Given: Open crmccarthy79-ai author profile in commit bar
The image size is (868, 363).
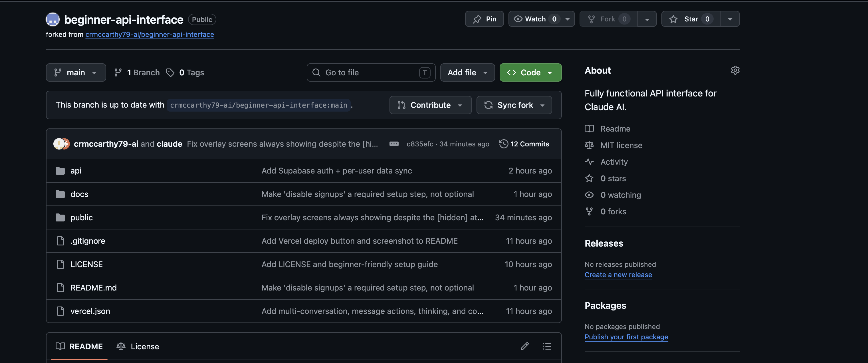Looking at the screenshot, I should point(106,144).
